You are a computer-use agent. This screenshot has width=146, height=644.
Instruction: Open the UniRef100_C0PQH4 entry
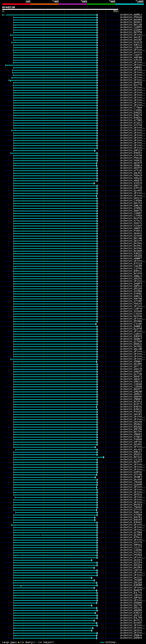[x=131, y=201]
